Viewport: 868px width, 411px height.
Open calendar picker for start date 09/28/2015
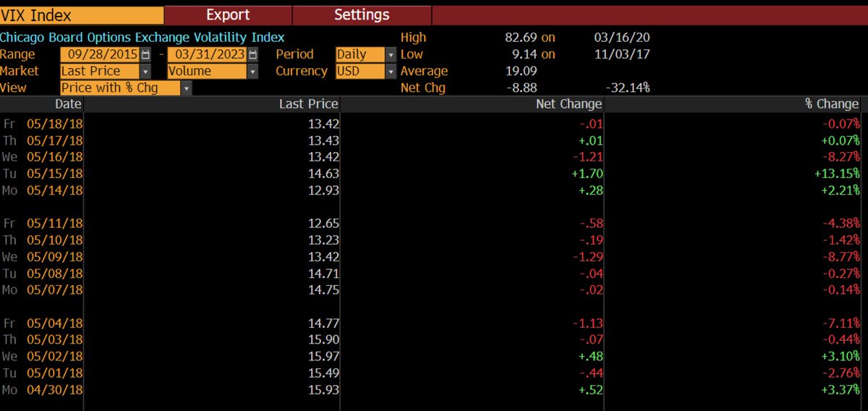tap(146, 54)
